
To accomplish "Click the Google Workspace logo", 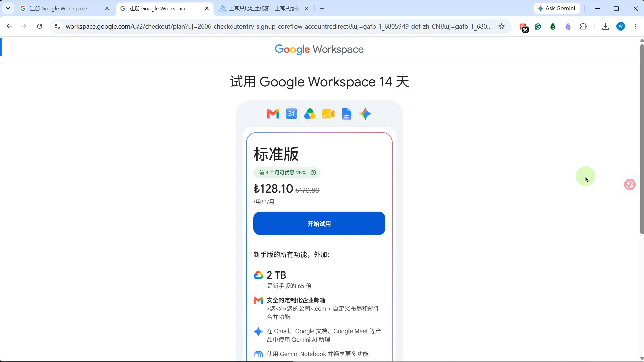I will [319, 49].
